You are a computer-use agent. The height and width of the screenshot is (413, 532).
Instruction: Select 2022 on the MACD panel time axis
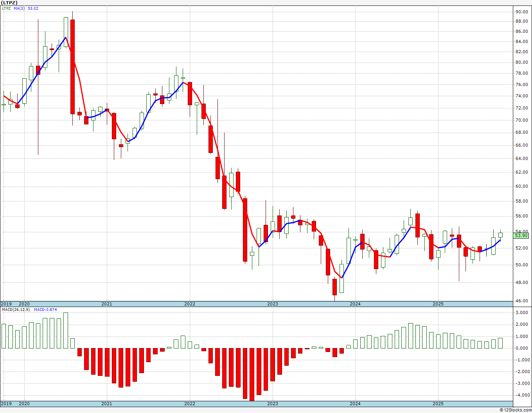(x=190, y=404)
